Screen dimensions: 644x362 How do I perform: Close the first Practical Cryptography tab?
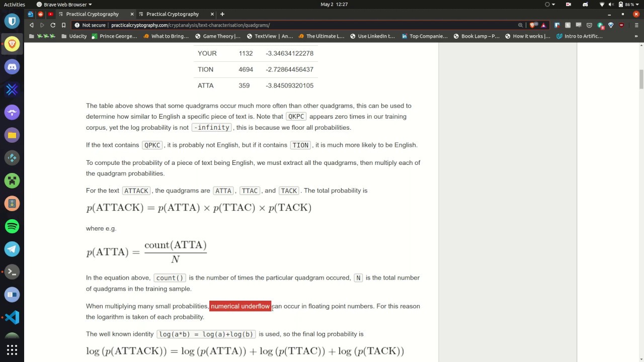click(132, 14)
